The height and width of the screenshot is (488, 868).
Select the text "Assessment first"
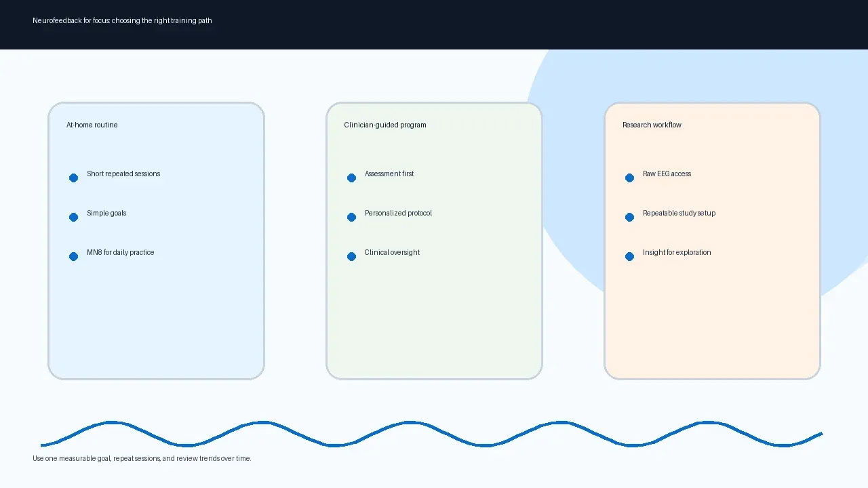(389, 174)
